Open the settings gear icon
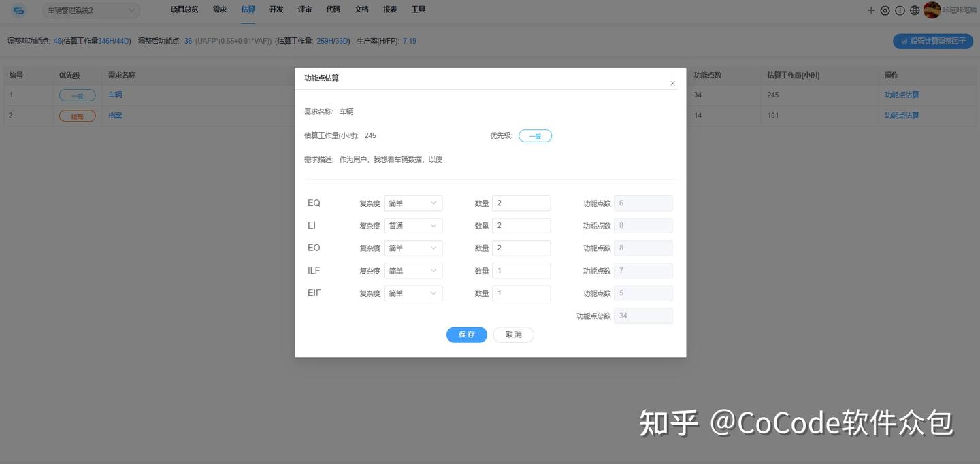This screenshot has width=980, height=464. (x=885, y=10)
